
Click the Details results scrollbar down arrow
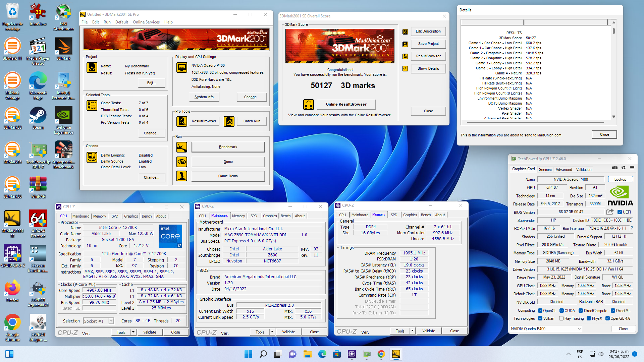(613, 117)
